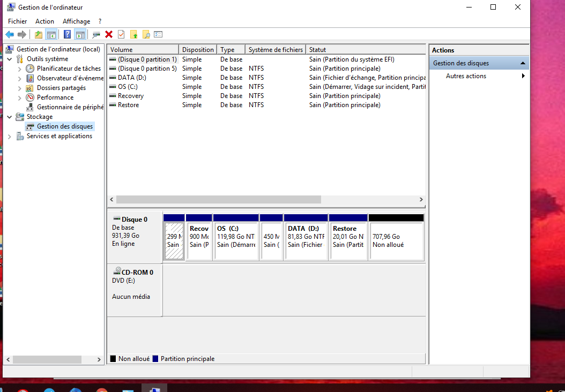The image size is (565, 392).
Task: Sort by Statut column header
Action: pyautogui.click(x=366, y=50)
